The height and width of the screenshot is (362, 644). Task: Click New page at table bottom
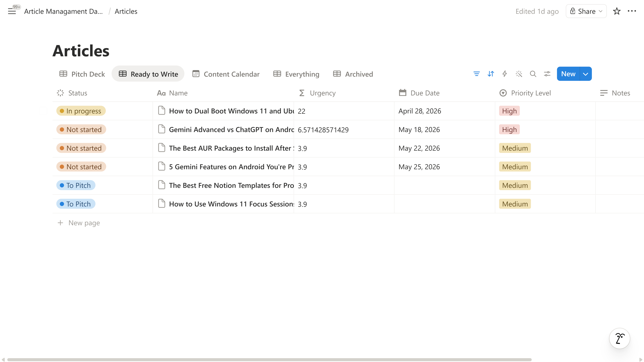(84, 223)
